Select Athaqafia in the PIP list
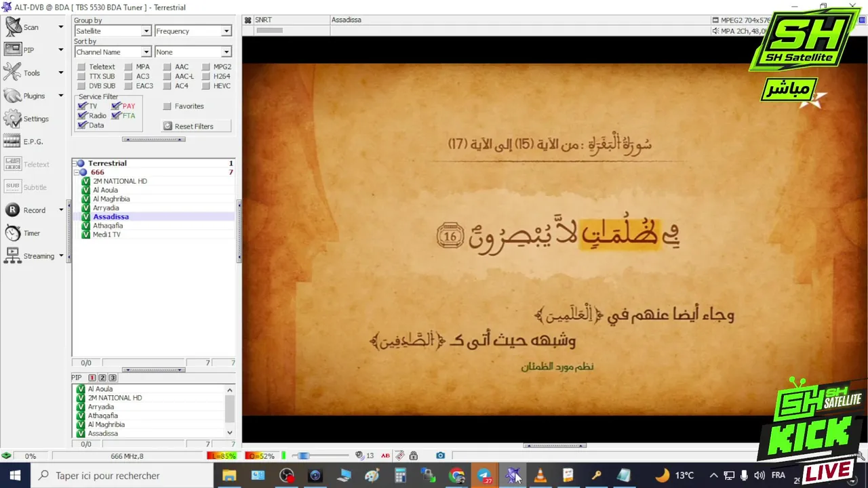868x488 pixels. (x=102, y=415)
